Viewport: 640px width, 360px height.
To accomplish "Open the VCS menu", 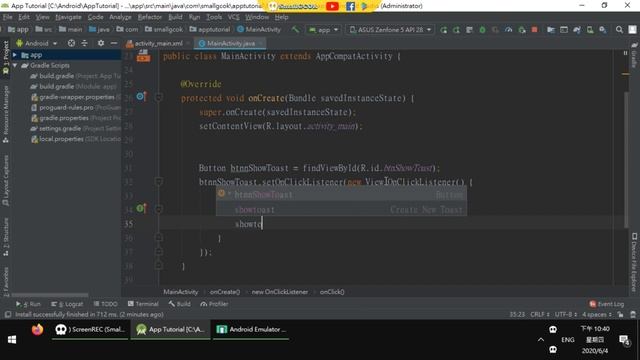I will point(233,17).
